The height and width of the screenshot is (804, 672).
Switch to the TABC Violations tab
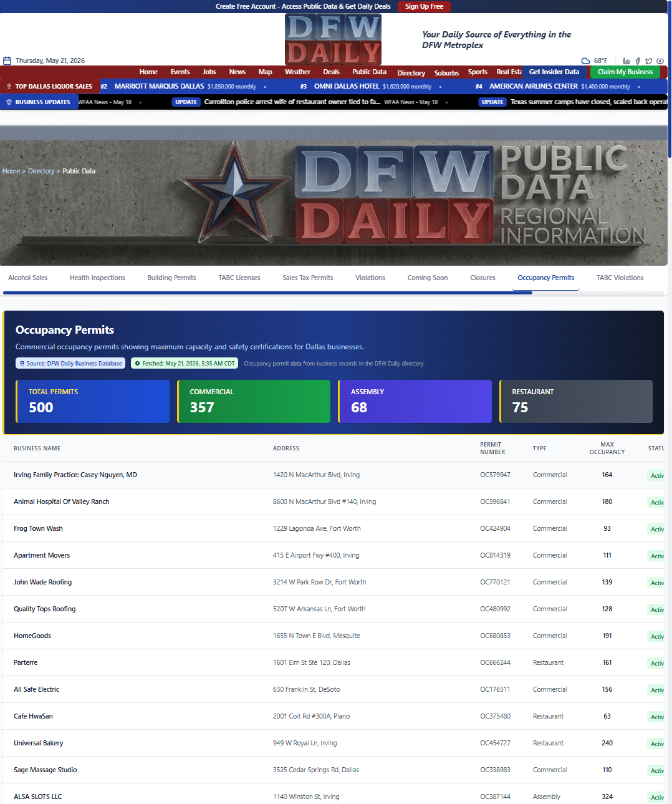click(620, 278)
